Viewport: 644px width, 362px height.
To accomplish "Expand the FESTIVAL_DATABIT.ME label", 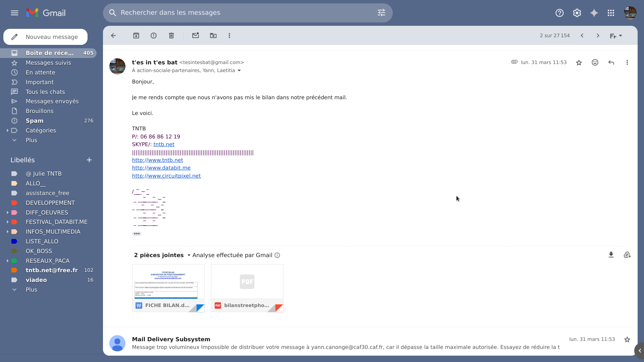I will [7, 222].
